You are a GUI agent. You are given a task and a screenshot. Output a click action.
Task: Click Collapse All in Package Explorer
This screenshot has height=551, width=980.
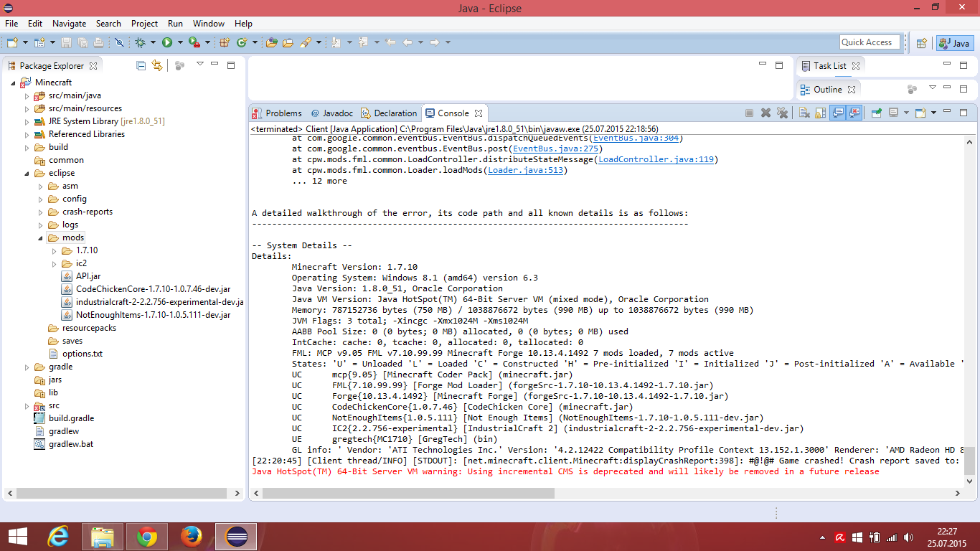pos(141,66)
